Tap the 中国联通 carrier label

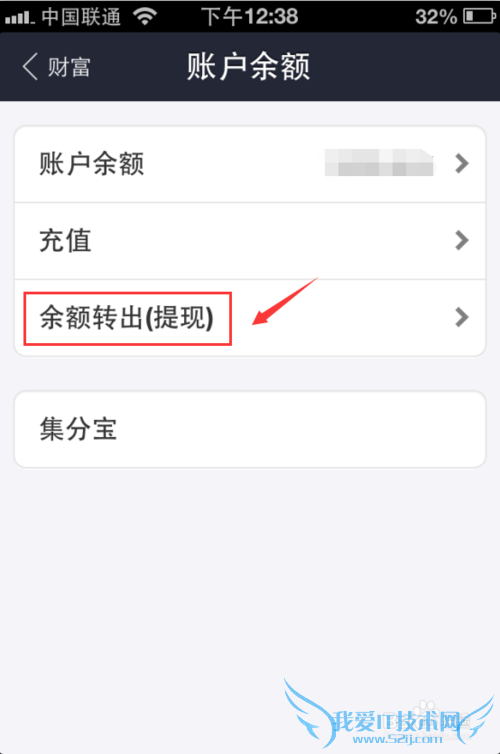pos(81,17)
